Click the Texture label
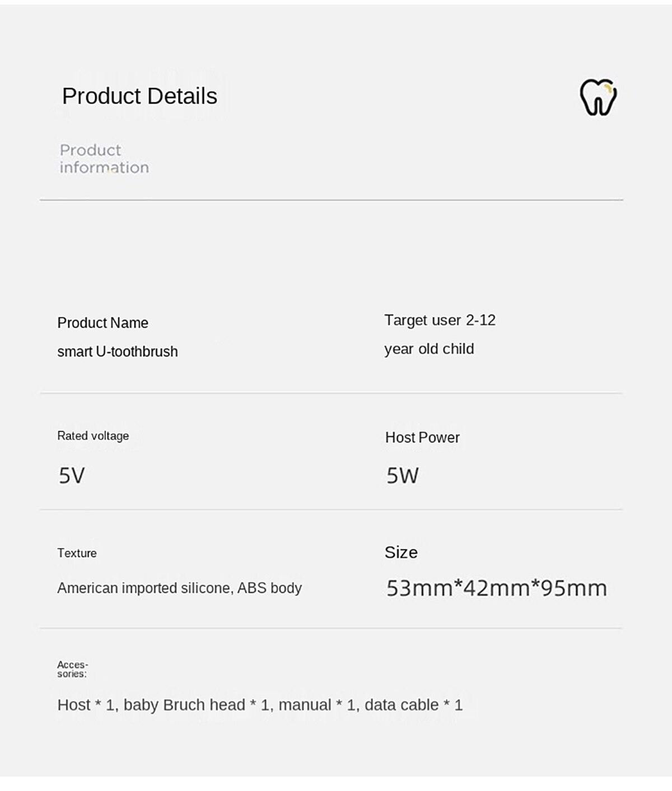The height and width of the screenshot is (791, 672). pyautogui.click(x=77, y=553)
